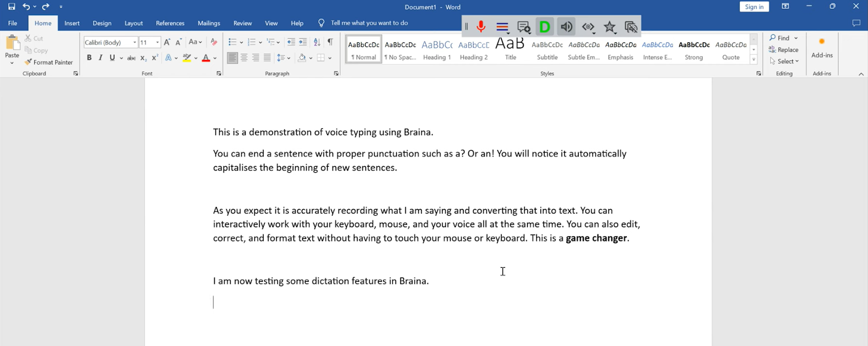Click the Braina eye-in-brackets icon

pyautogui.click(x=588, y=27)
